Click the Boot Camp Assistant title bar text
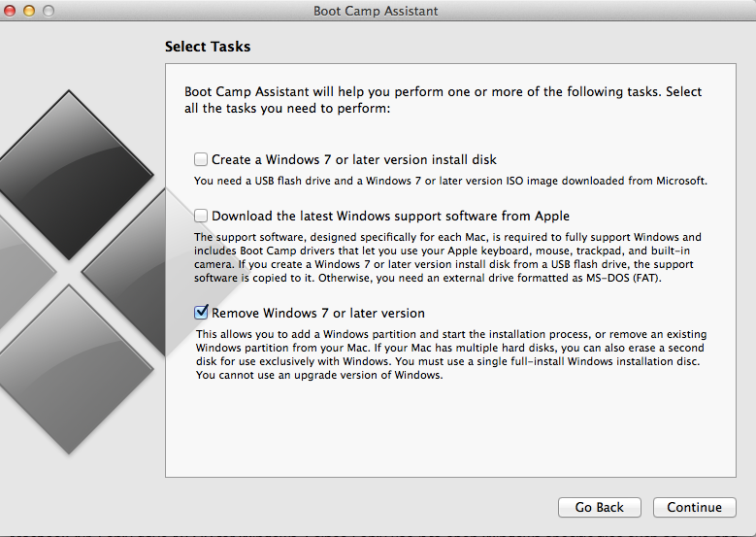The width and height of the screenshot is (756, 537). [376, 11]
